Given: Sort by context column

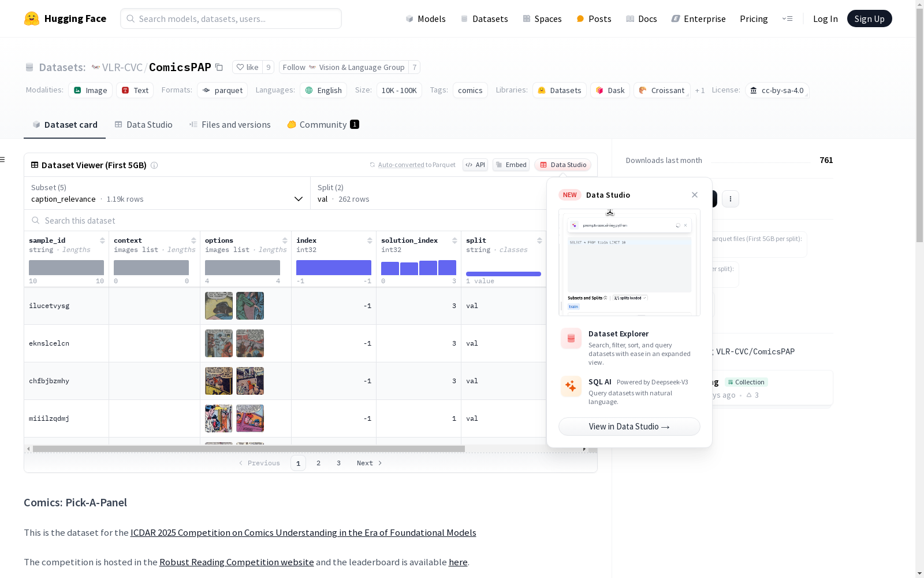Looking at the screenshot, I should coord(193,240).
